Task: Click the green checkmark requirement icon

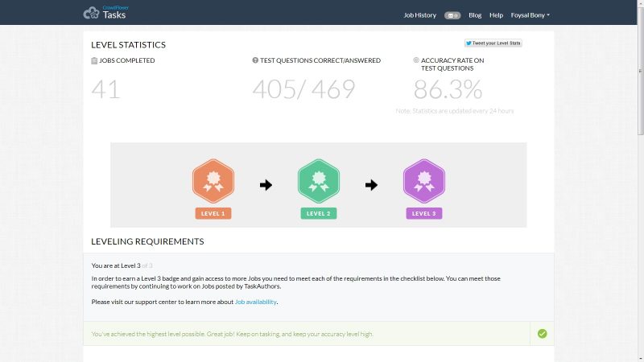Action: (x=542, y=334)
